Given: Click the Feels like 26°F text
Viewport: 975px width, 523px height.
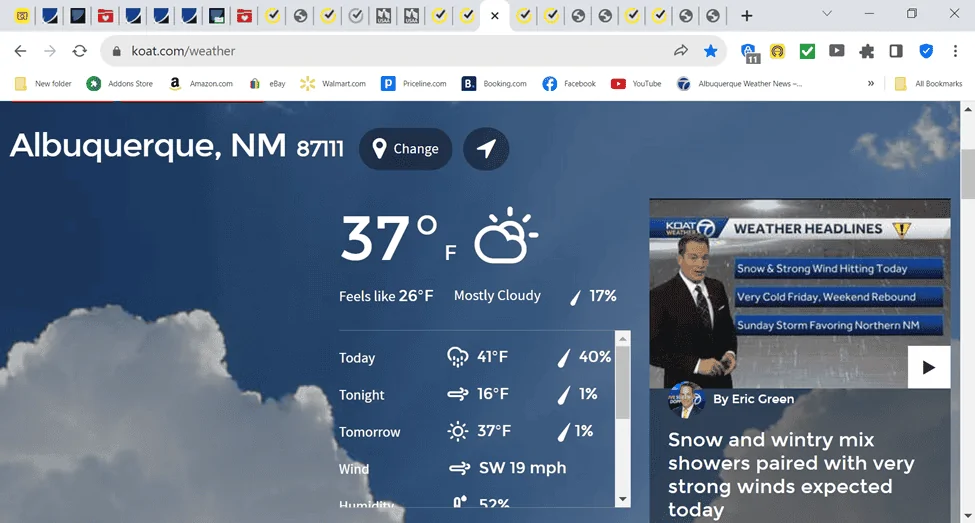Looking at the screenshot, I should point(386,296).
